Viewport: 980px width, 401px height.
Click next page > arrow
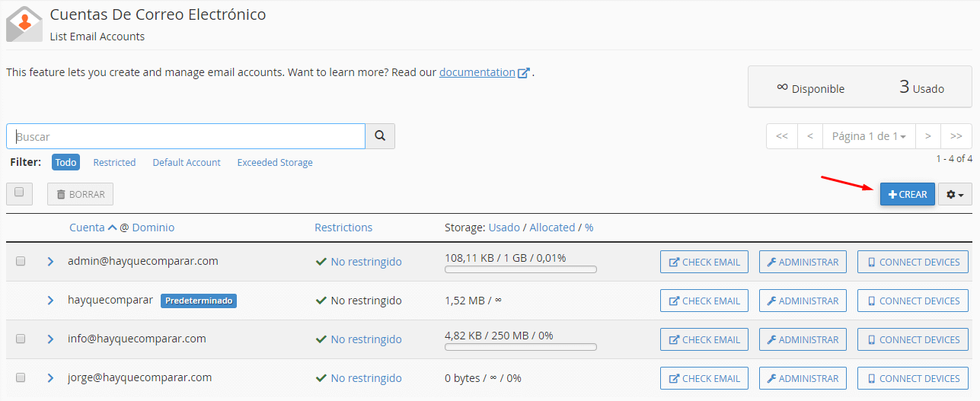(927, 136)
